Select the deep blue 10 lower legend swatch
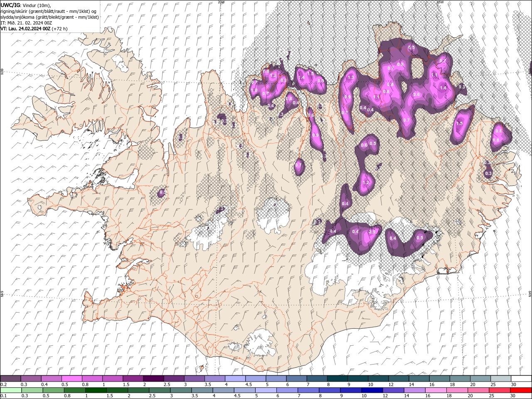Screen dimensions: 532x399 pos(372,390)
